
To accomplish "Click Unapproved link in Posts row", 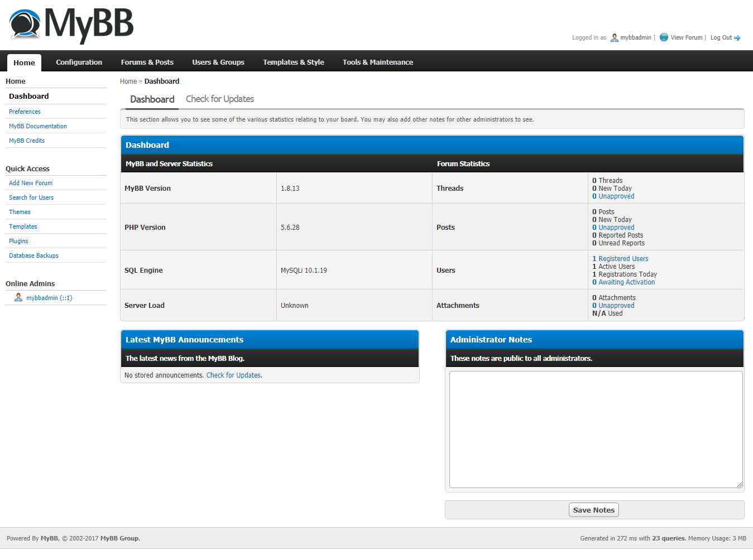I will [x=613, y=228].
